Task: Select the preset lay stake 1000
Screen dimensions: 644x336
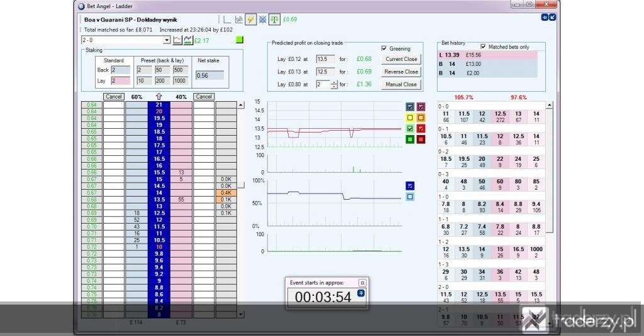Action: pos(180,81)
